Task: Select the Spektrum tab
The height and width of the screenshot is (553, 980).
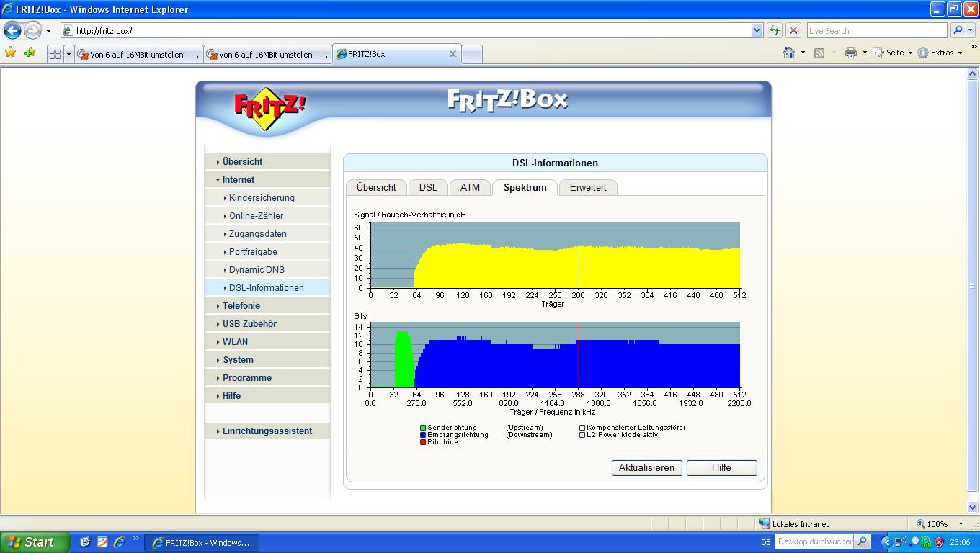Action: pyautogui.click(x=525, y=188)
